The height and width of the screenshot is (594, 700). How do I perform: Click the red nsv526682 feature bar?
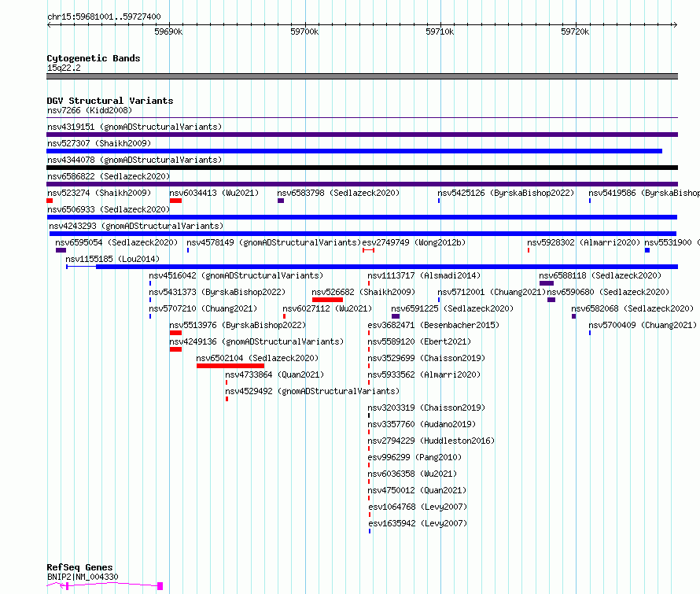pyautogui.click(x=327, y=300)
